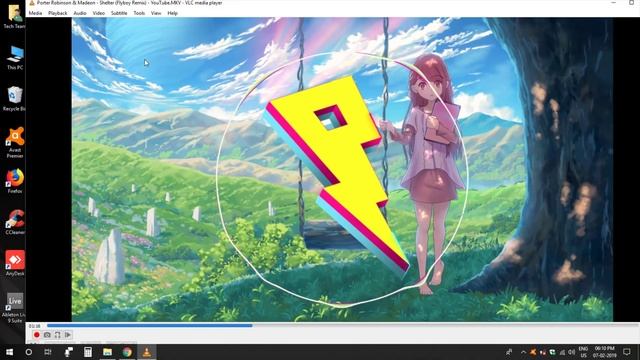
Task: Select the Firefox desktop shortcut
Action: click(x=15, y=181)
